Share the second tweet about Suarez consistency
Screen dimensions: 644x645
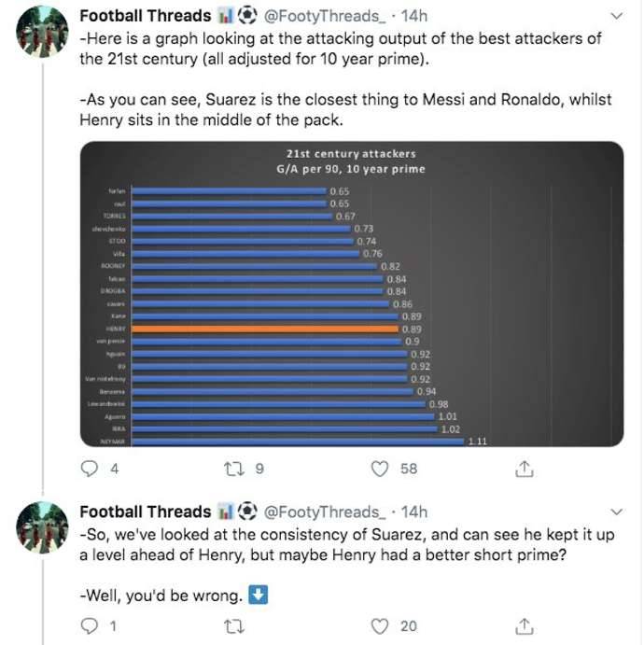[525, 625]
